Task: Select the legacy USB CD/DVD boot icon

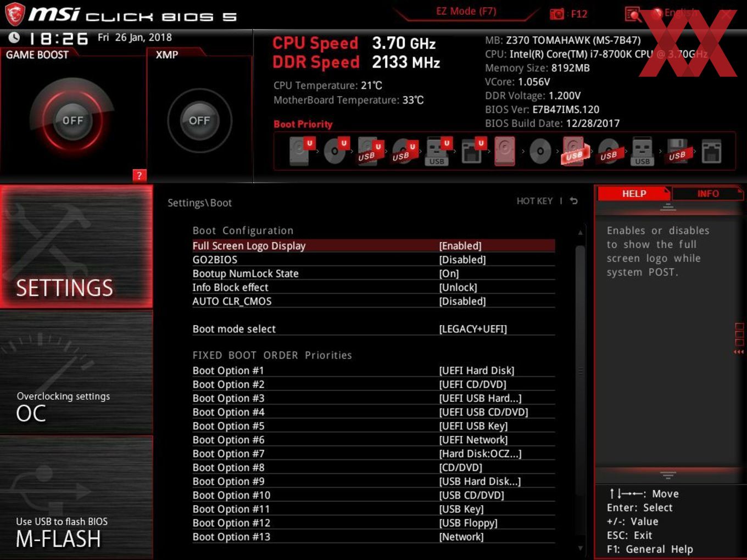Action: pyautogui.click(x=609, y=151)
